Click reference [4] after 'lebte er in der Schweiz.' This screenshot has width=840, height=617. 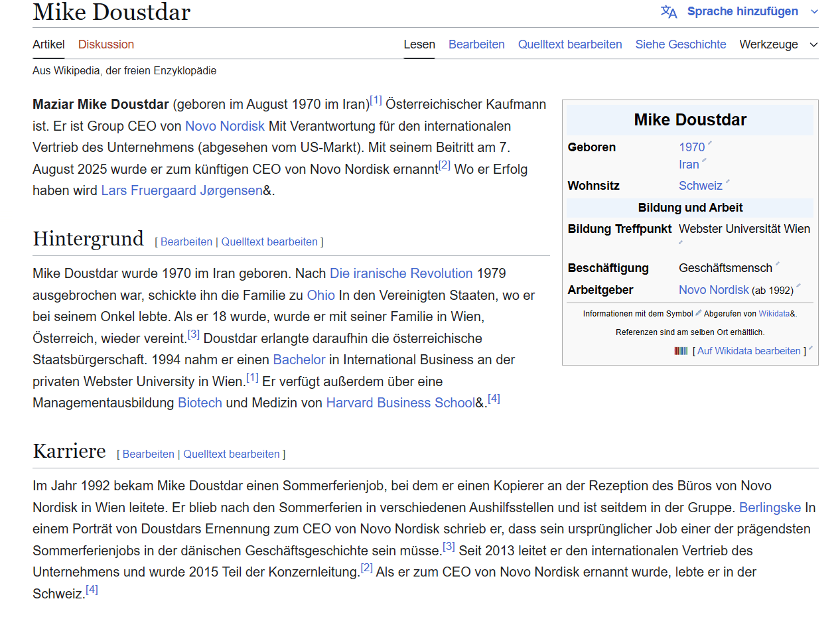(x=92, y=589)
